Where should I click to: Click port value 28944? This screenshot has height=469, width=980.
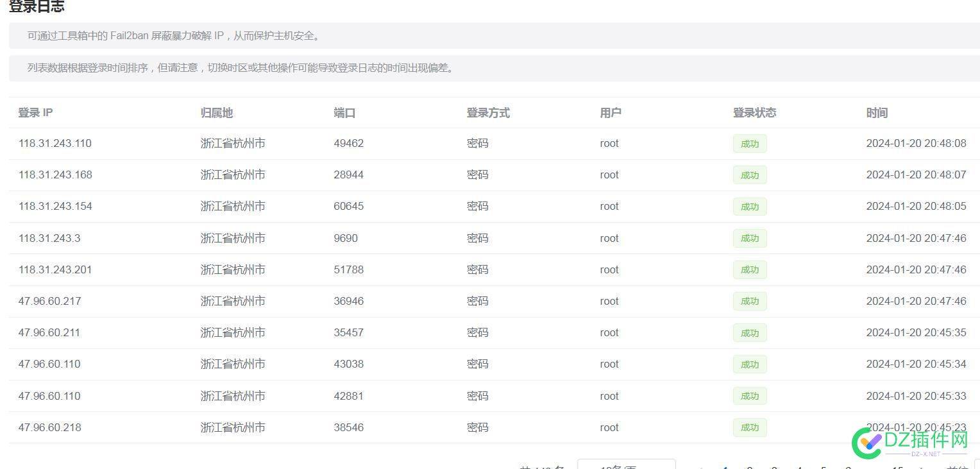click(x=348, y=175)
